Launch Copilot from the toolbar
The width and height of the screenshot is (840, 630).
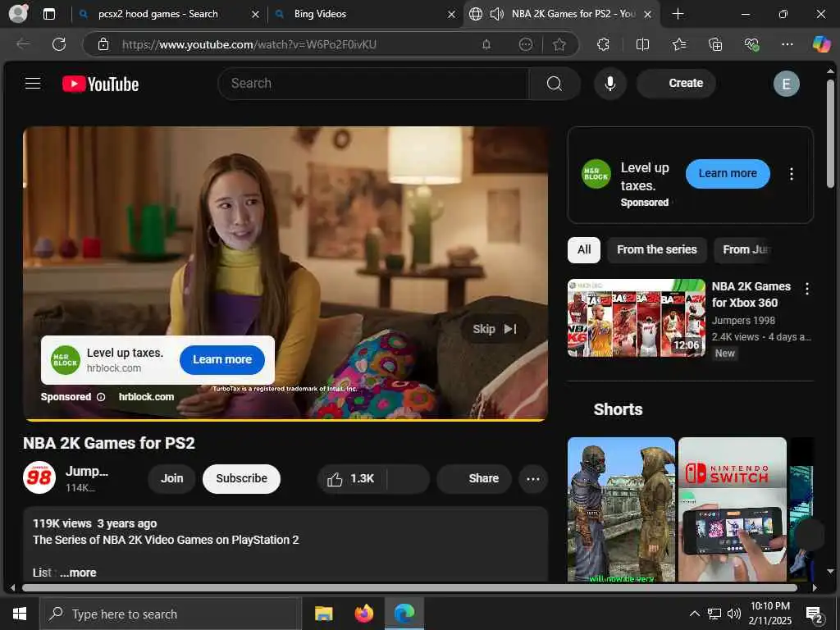point(821,44)
